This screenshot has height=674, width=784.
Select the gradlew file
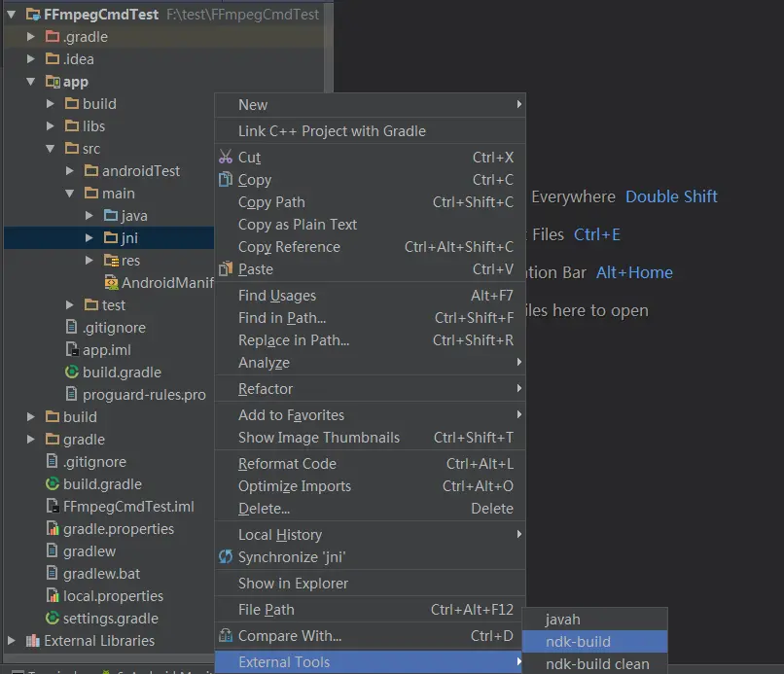[x=89, y=551]
